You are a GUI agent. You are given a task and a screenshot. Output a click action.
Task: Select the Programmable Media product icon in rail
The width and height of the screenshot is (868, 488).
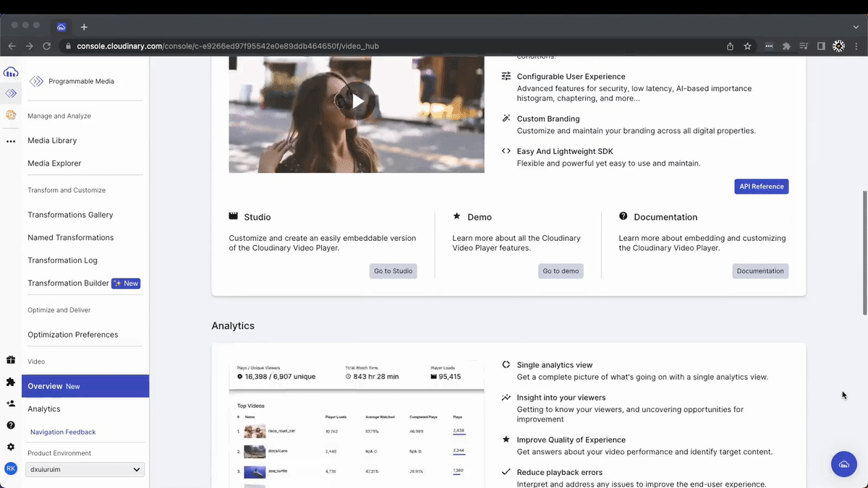coord(11,93)
